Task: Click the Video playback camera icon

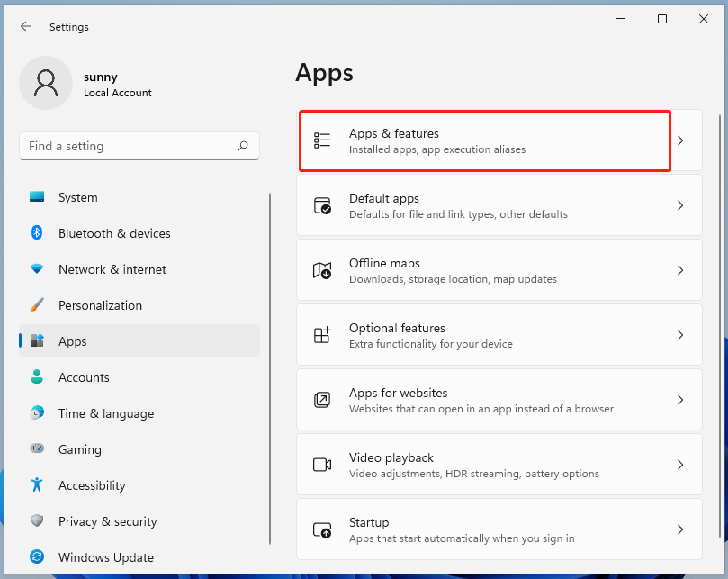Action: (322, 465)
